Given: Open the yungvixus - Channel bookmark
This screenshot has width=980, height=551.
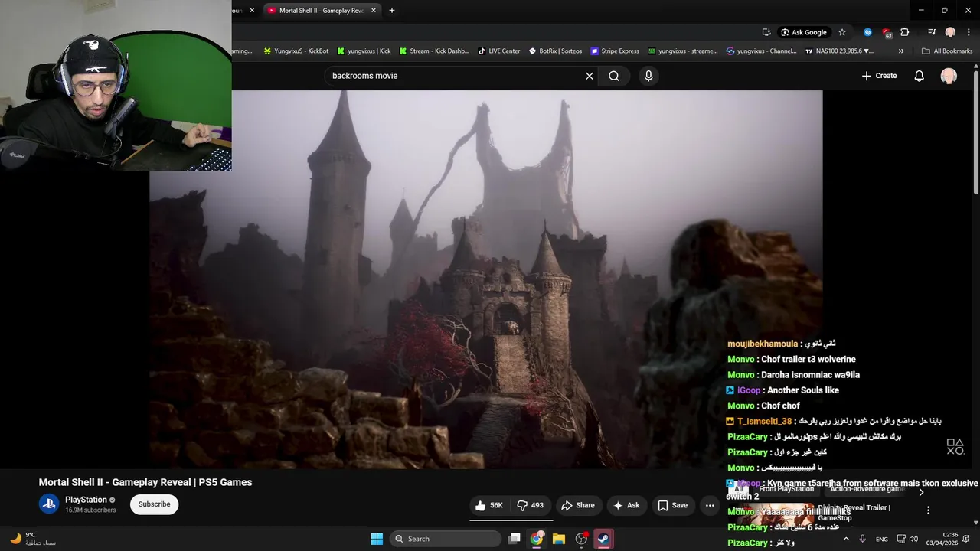Looking at the screenshot, I should [x=762, y=51].
